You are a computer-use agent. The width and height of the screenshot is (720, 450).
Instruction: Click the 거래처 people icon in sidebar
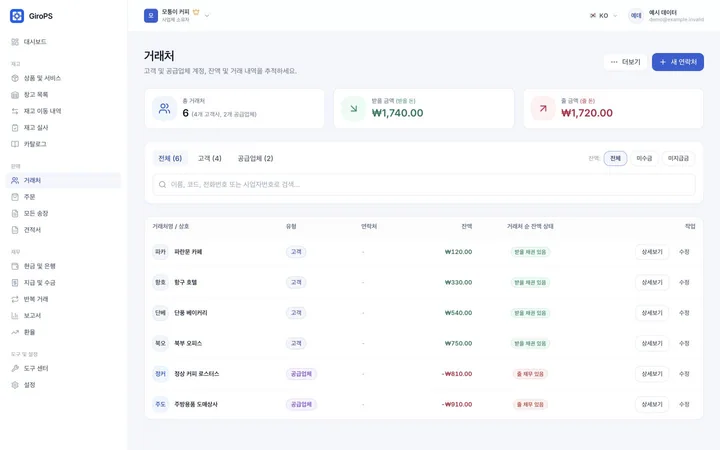[15, 180]
